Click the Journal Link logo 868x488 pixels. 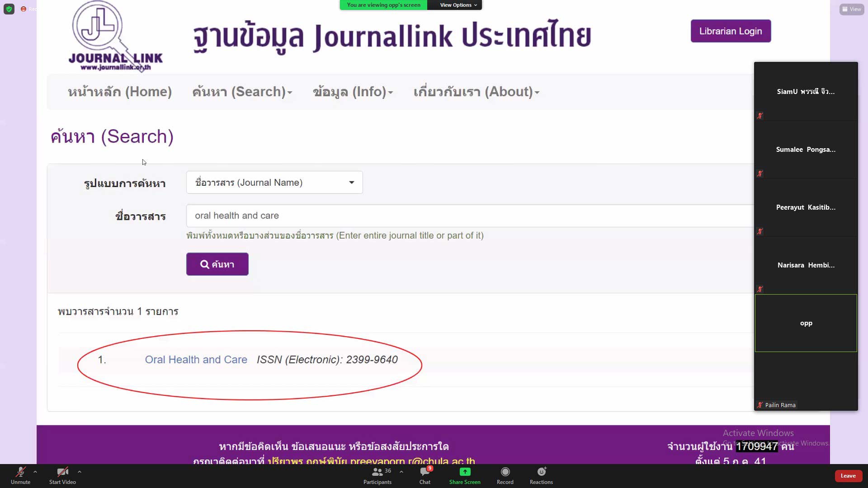coord(115,36)
